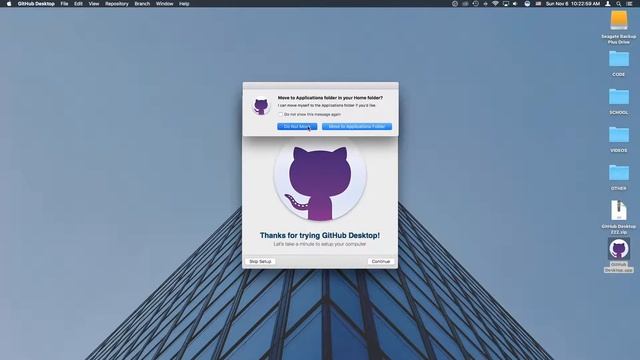Click the user account icon in menu bar

click(x=608, y=4)
